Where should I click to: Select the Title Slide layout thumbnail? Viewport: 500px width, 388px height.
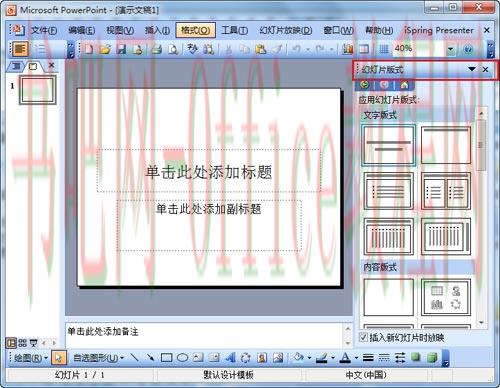click(389, 145)
